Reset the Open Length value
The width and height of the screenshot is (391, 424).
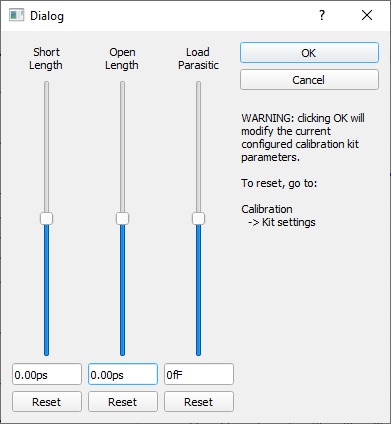(123, 402)
